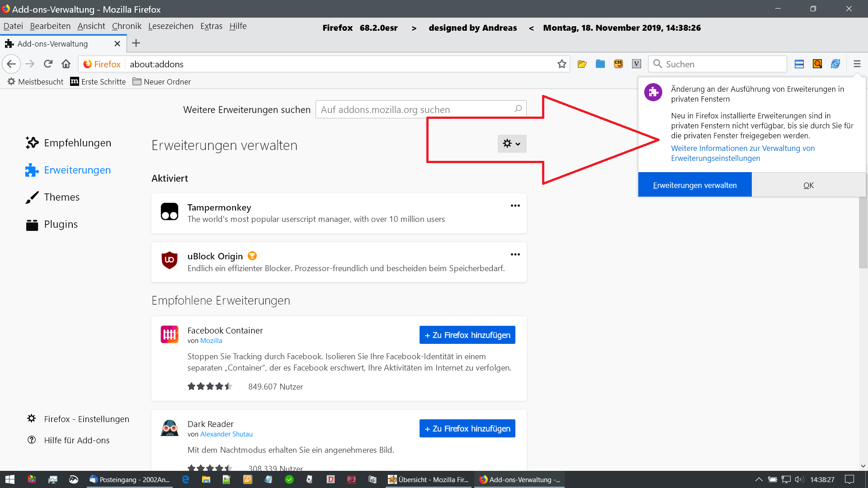Open the Alexander Shutau author link
This screenshot has width=868, height=488.
(226, 434)
